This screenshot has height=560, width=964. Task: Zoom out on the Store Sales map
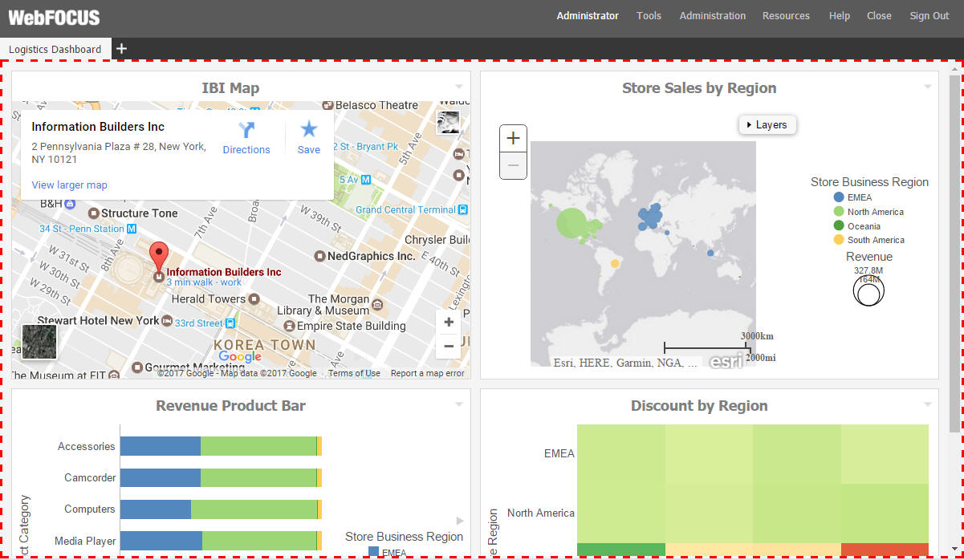click(513, 165)
